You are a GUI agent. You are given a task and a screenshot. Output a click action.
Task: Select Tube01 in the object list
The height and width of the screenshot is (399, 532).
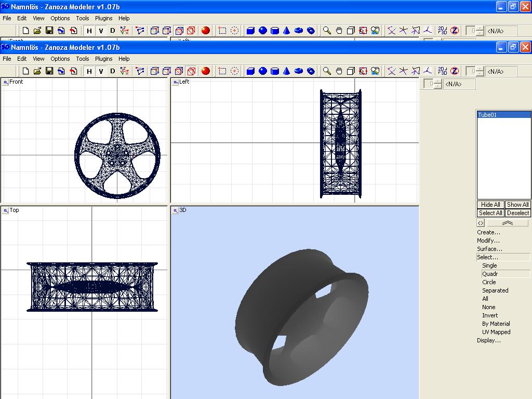(503, 115)
